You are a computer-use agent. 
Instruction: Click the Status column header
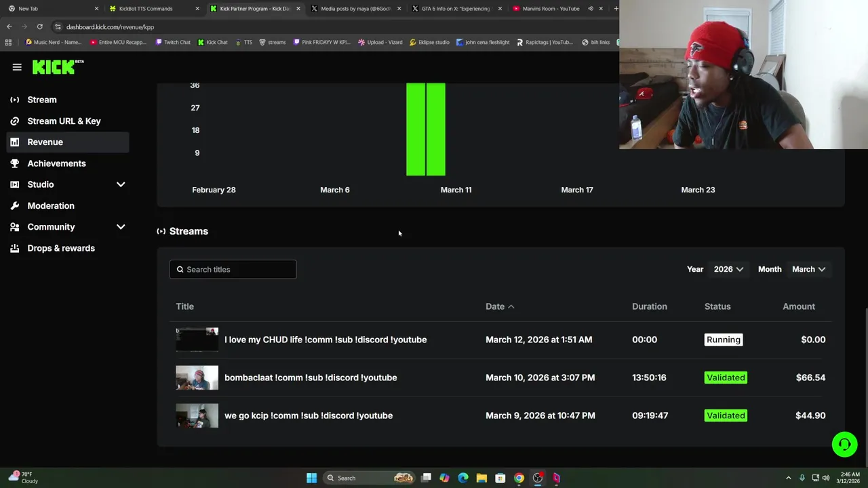tap(717, 306)
